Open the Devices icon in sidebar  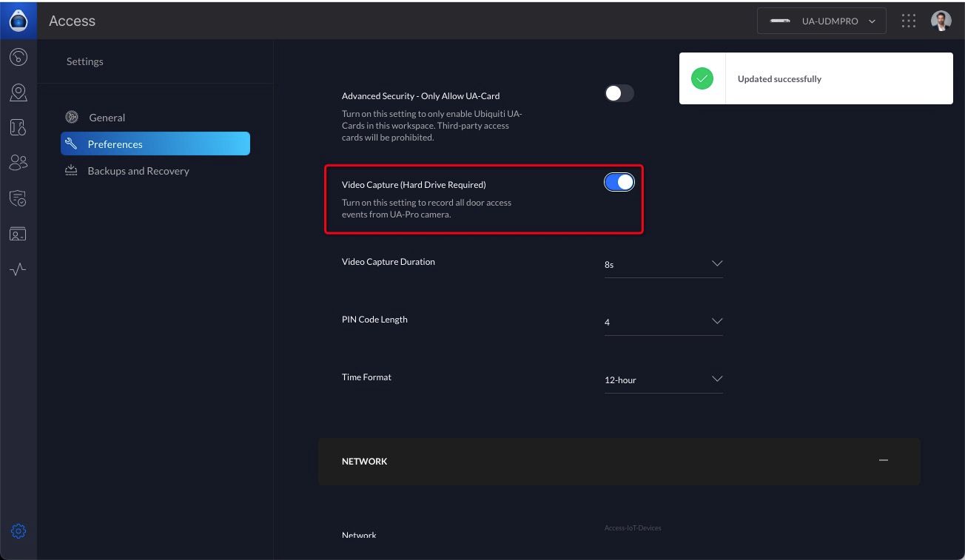[x=19, y=127]
